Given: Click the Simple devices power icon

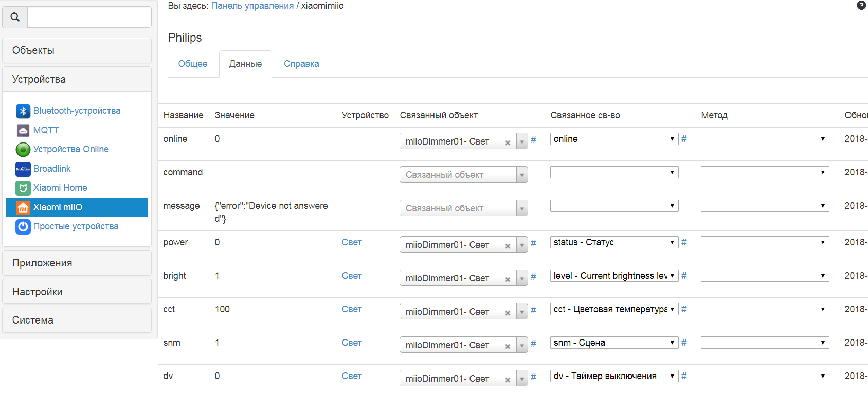Looking at the screenshot, I should [23, 227].
